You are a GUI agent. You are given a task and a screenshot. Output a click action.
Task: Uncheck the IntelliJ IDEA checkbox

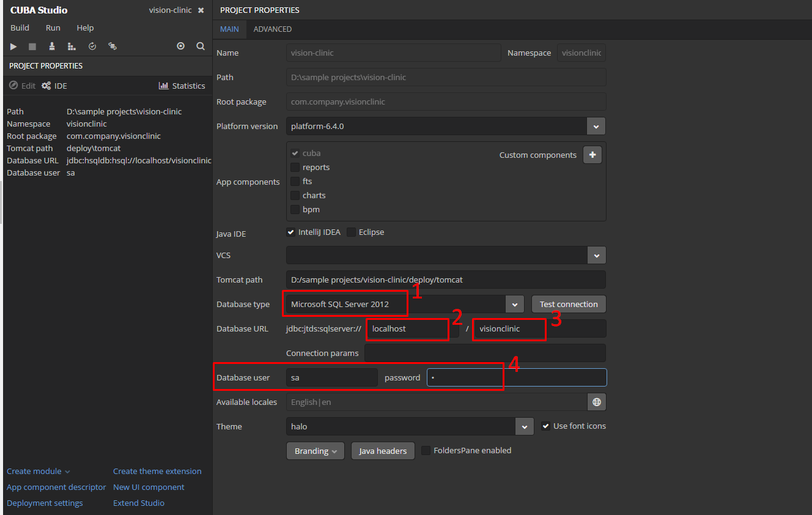click(x=290, y=232)
